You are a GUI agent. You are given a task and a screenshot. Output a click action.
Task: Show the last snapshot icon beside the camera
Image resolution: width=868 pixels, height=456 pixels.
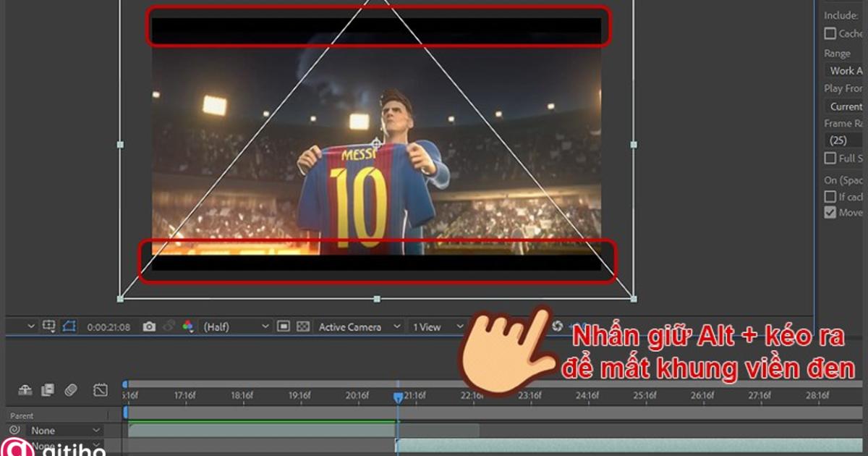167,326
